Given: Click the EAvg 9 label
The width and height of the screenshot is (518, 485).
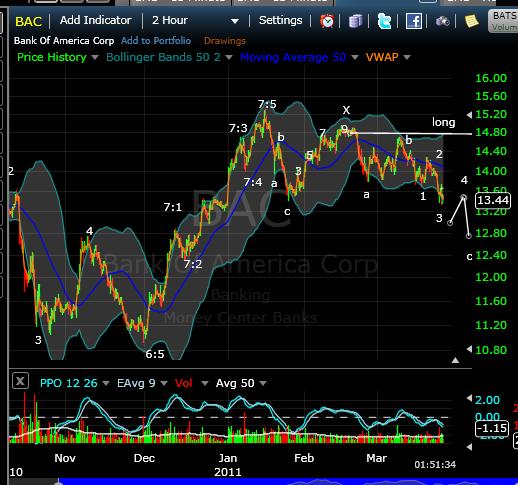Looking at the screenshot, I should 136,383.
